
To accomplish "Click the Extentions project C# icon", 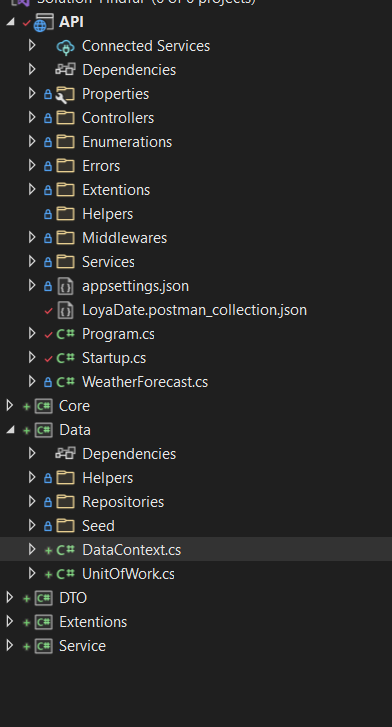I will [44, 622].
